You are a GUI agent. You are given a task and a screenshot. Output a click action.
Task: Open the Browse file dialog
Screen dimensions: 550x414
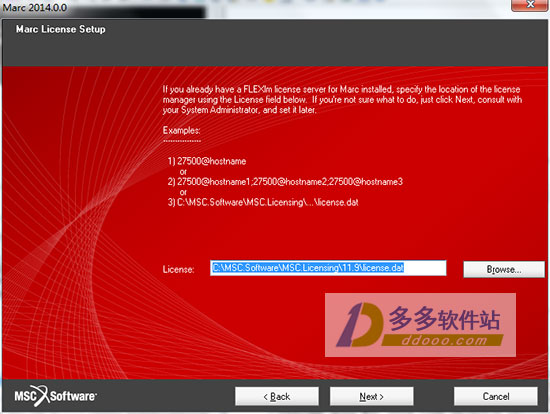coord(504,269)
